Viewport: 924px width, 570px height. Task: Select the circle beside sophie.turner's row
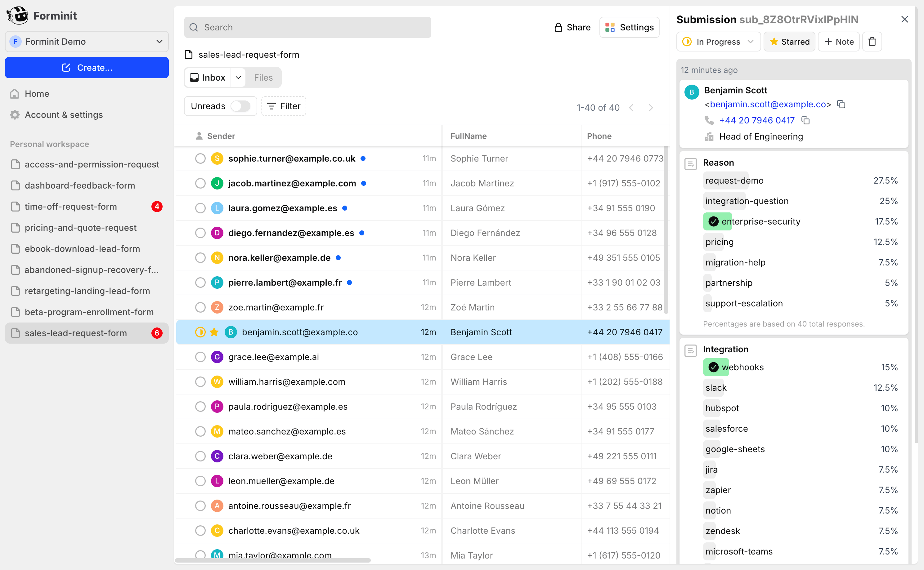pos(200,158)
